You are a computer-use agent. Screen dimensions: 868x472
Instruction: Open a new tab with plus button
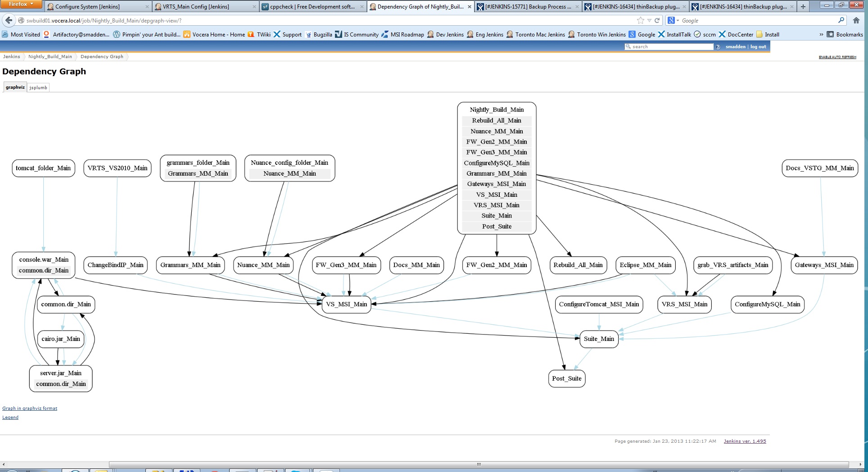point(803,6)
